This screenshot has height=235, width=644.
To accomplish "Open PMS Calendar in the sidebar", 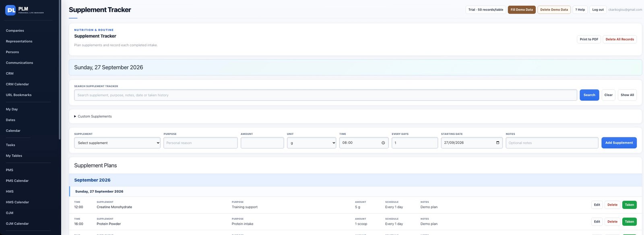I will pos(17,181).
